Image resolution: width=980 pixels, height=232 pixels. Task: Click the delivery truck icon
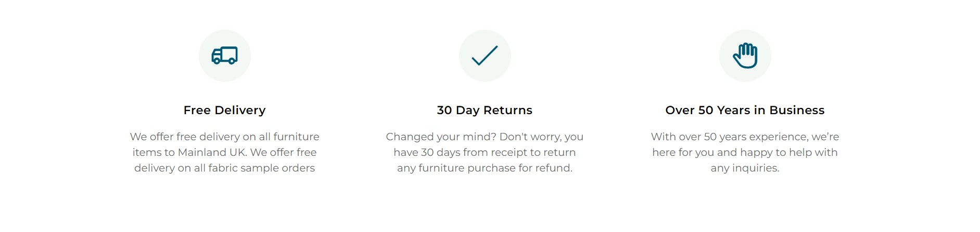(224, 55)
